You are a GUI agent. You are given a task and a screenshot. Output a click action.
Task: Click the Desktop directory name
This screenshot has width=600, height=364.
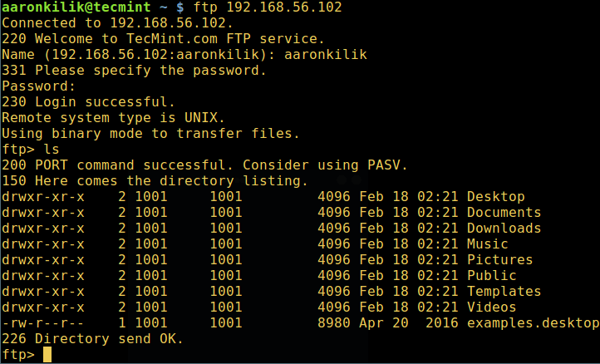click(495, 197)
